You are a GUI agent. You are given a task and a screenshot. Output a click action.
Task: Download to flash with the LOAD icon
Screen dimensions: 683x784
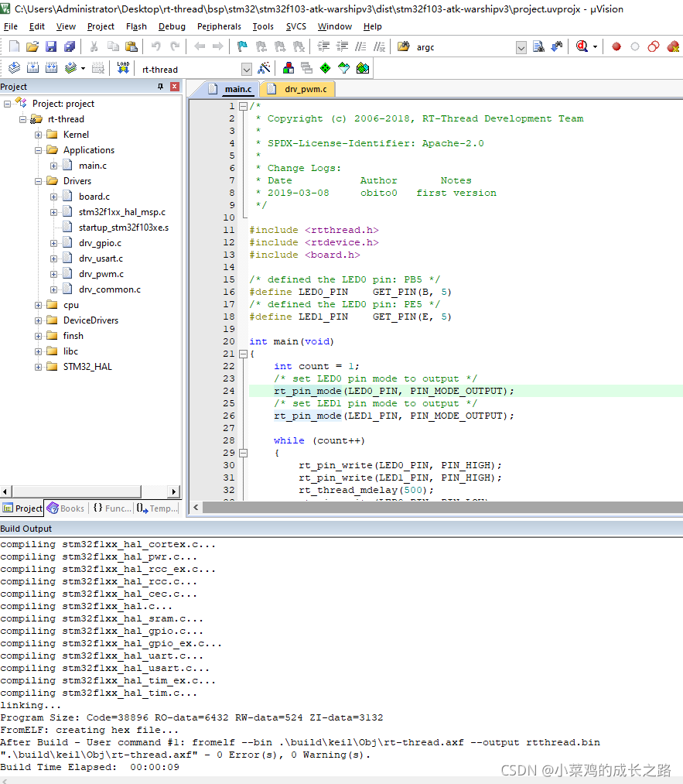point(124,68)
